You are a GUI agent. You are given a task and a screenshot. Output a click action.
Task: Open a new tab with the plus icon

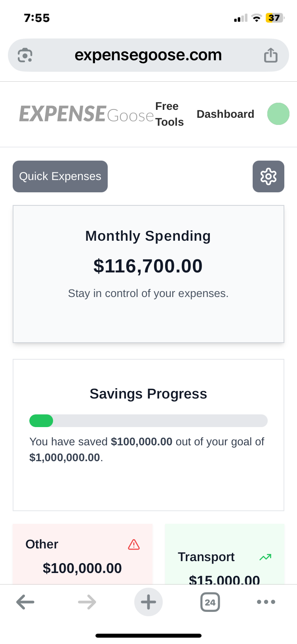(148, 602)
